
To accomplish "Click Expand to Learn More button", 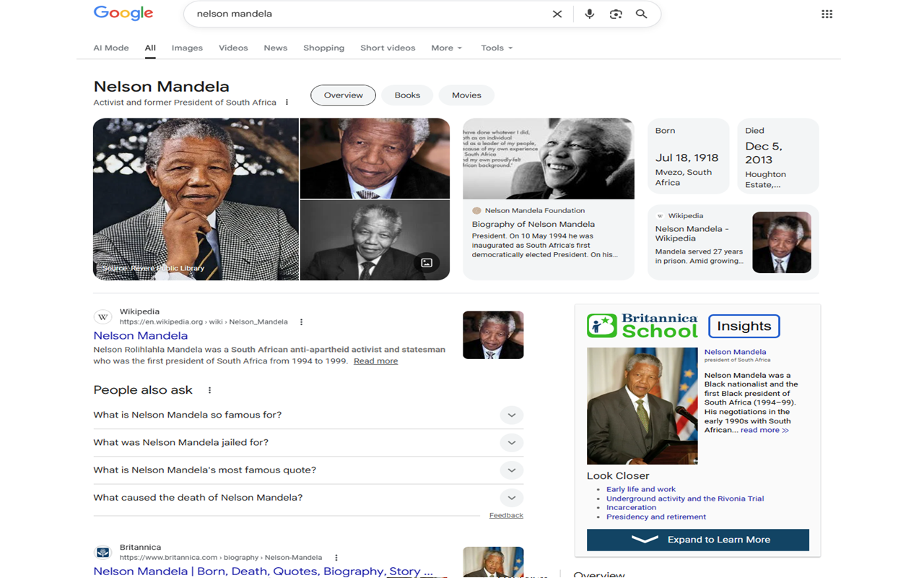I will (x=697, y=540).
